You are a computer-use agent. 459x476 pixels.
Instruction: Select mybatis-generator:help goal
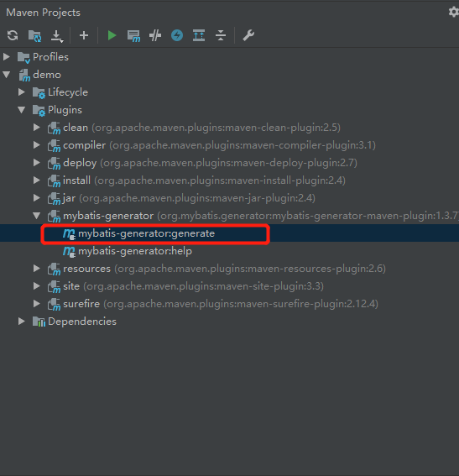click(135, 251)
